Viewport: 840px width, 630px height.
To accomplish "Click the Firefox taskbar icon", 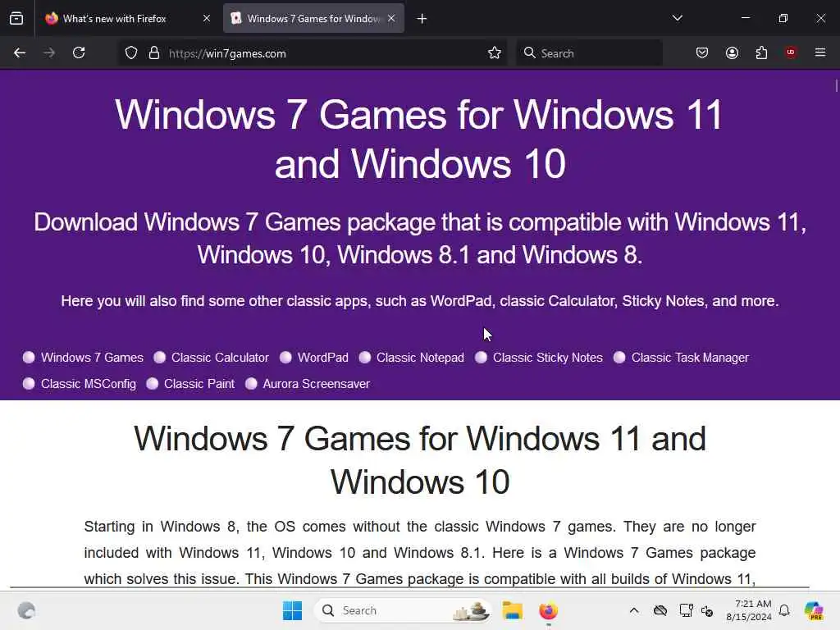I will tap(548, 610).
